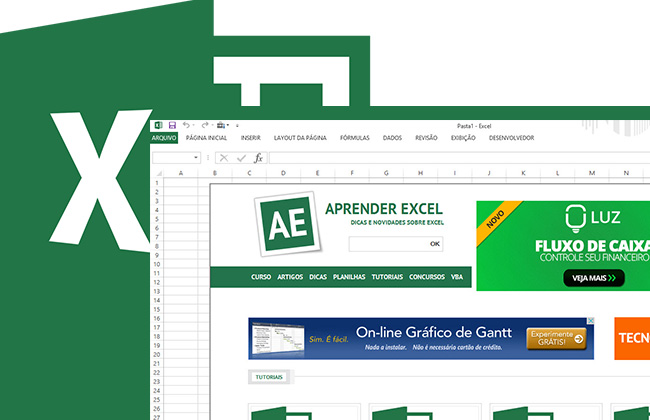Click the APRENDER EXCEL site title
Viewport: 650px width, 420px height.
click(384, 209)
